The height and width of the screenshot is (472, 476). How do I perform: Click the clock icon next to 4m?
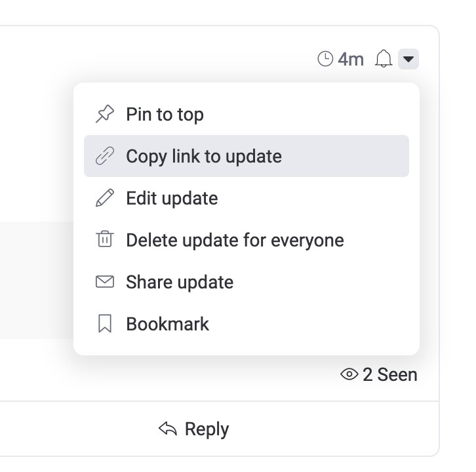(x=325, y=58)
